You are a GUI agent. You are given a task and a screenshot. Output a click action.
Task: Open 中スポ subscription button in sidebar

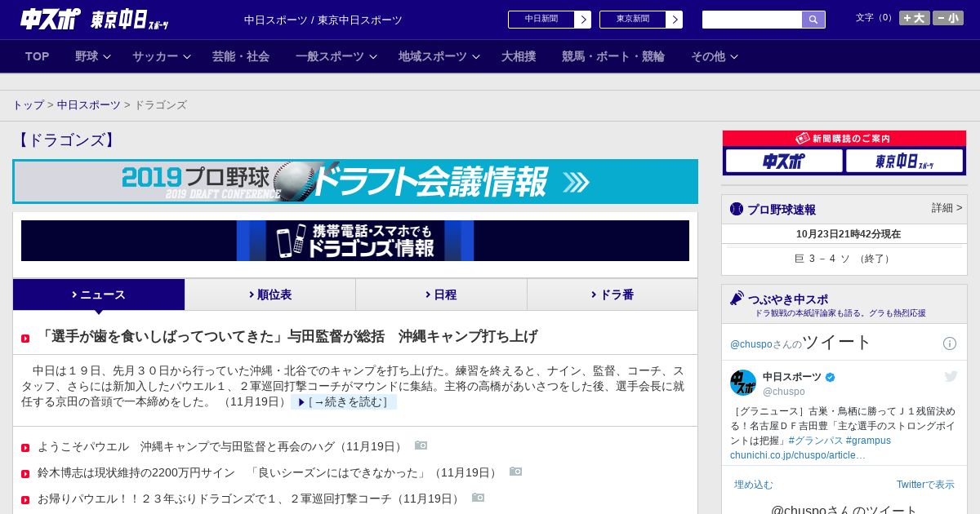(x=784, y=162)
